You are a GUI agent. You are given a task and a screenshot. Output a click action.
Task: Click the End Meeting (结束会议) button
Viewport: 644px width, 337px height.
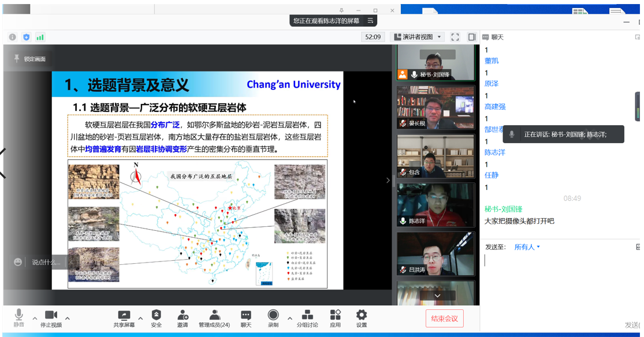[444, 319]
